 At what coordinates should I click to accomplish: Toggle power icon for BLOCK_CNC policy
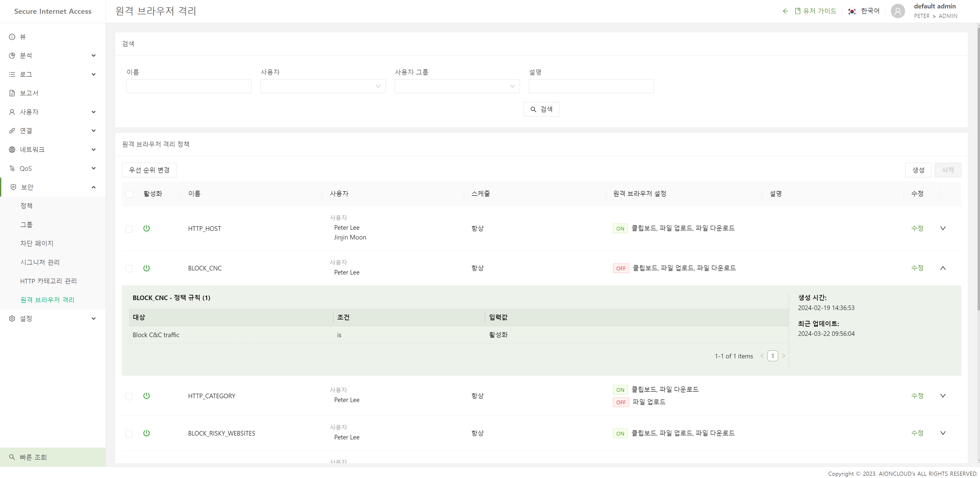pyautogui.click(x=146, y=268)
